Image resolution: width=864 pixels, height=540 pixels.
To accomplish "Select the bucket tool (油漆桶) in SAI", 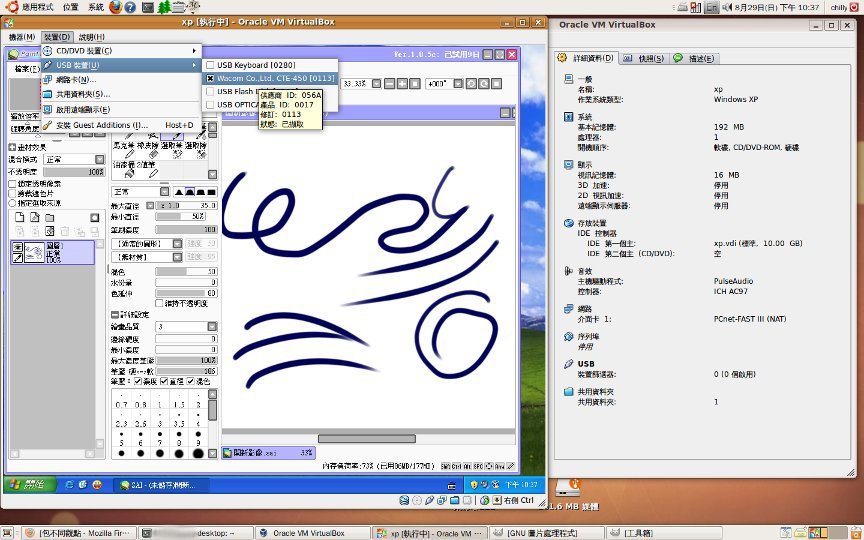I will [123, 170].
